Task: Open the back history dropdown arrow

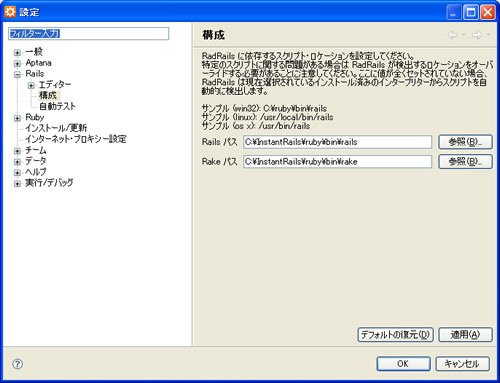Action: (x=463, y=35)
